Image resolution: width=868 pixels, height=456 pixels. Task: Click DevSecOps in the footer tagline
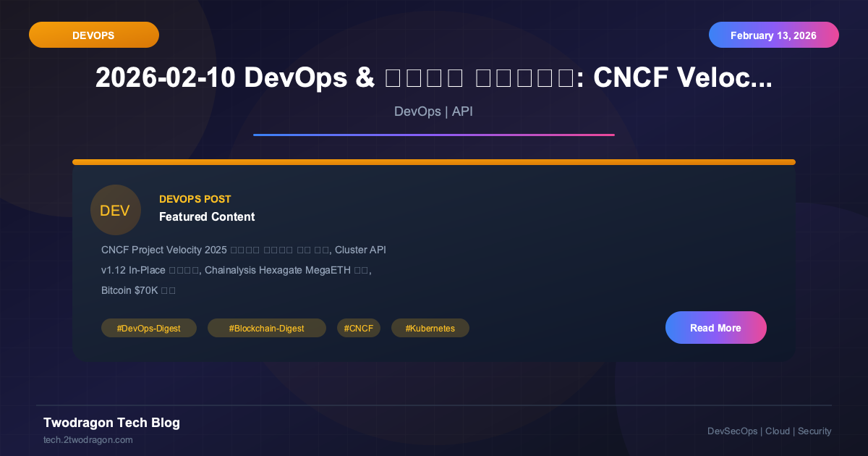click(x=732, y=431)
